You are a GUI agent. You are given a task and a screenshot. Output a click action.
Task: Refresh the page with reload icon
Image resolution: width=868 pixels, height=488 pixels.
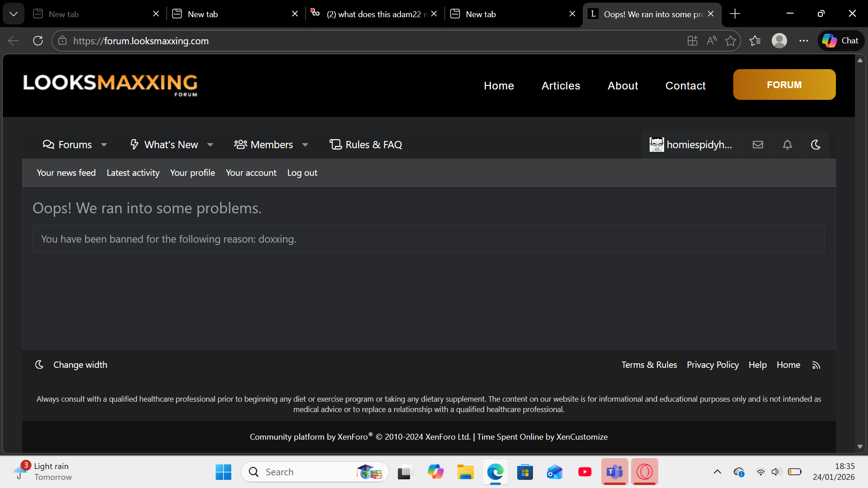38,41
